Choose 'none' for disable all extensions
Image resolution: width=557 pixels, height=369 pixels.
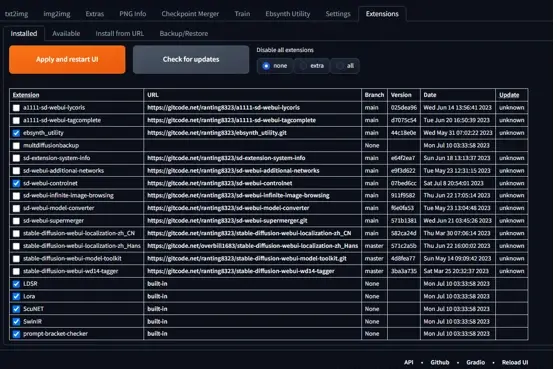pos(275,66)
